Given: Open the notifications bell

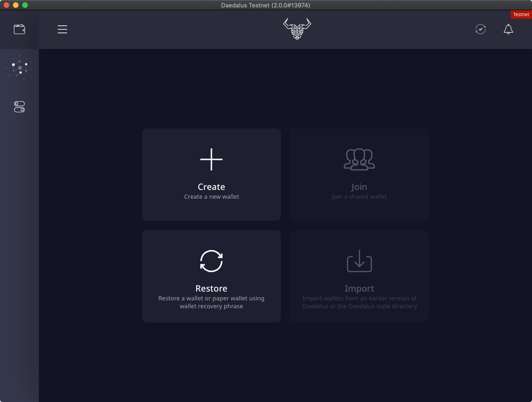Looking at the screenshot, I should [x=508, y=29].
